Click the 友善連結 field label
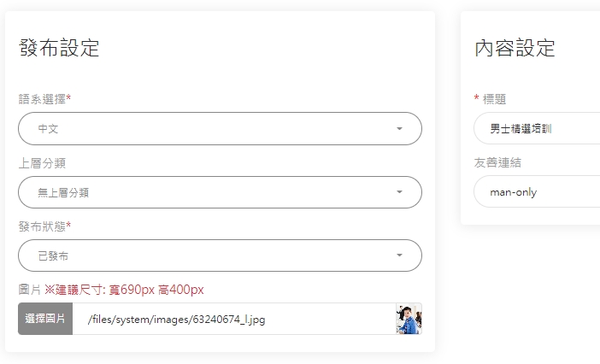The height and width of the screenshot is (364, 600). click(x=497, y=162)
